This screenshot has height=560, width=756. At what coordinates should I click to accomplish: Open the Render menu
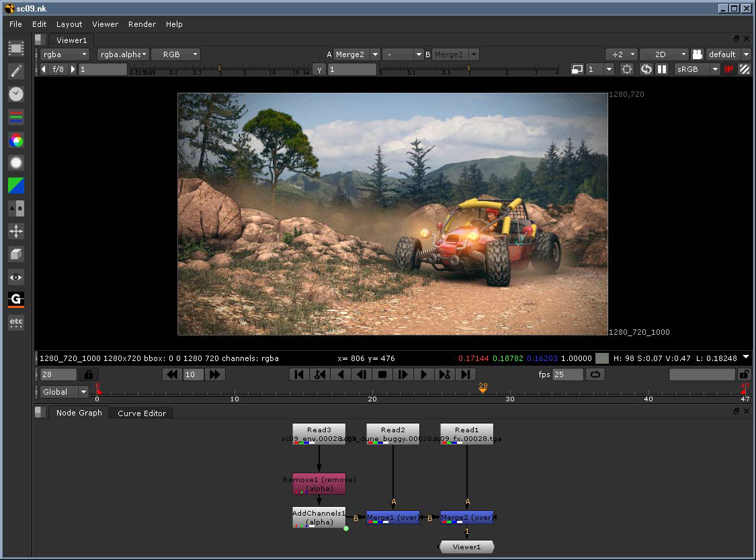[142, 24]
